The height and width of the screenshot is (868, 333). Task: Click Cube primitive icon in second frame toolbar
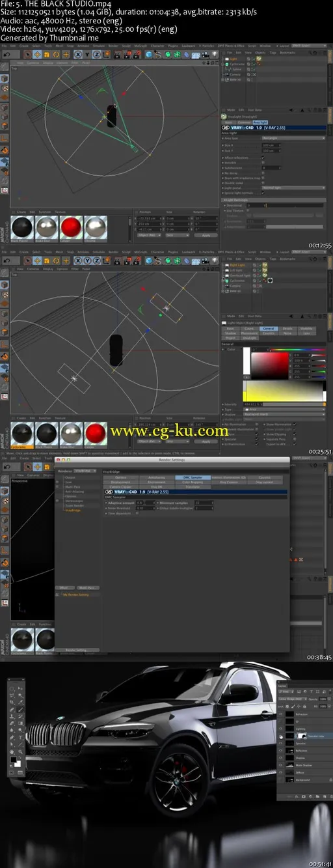[149, 260]
